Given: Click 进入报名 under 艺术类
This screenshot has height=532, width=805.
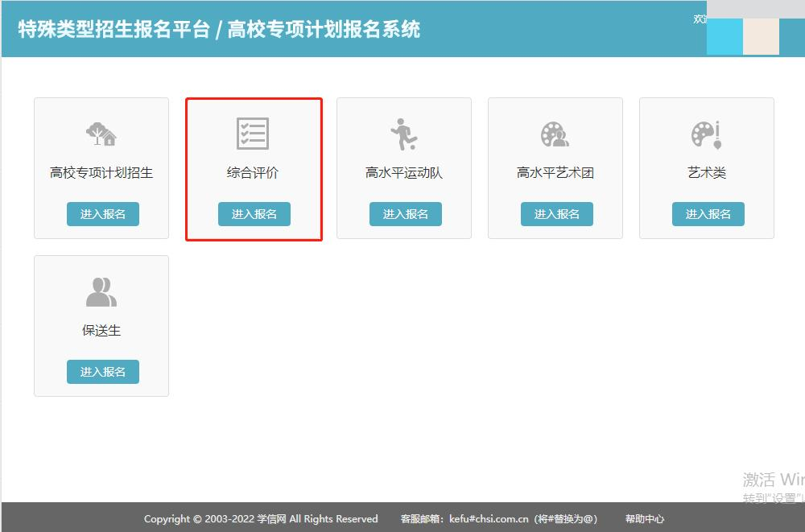Looking at the screenshot, I should tap(707, 213).
